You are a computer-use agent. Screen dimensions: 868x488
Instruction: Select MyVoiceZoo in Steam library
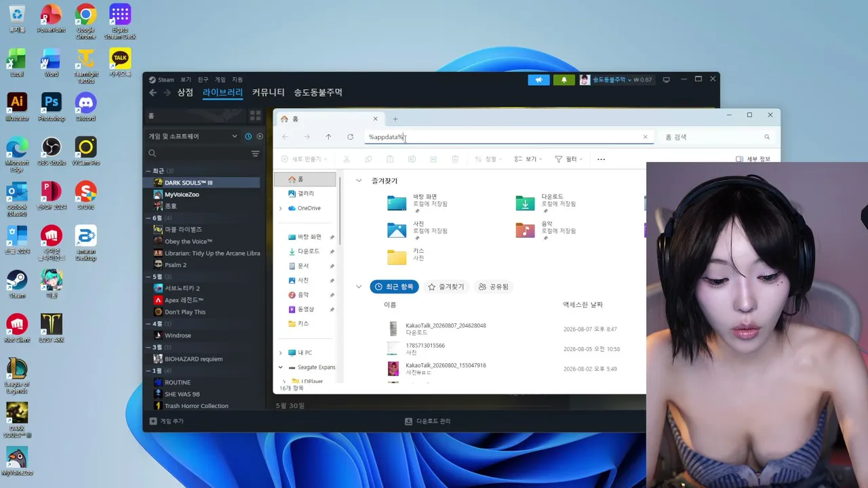[203, 195]
